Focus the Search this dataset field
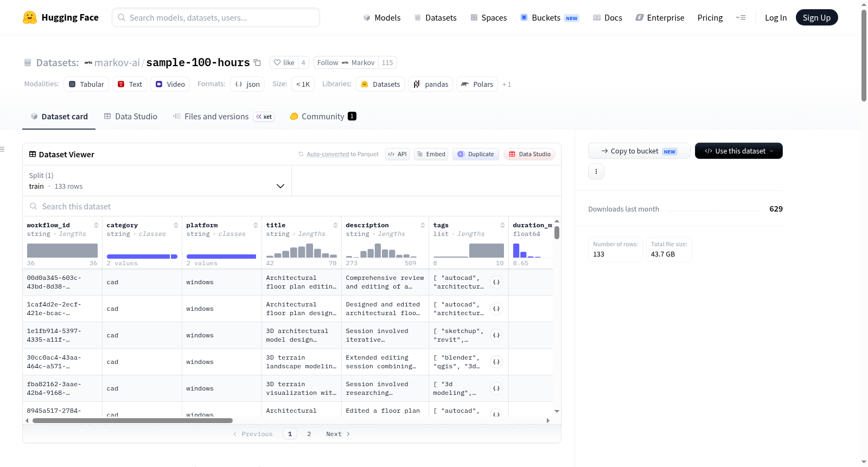 coord(292,206)
